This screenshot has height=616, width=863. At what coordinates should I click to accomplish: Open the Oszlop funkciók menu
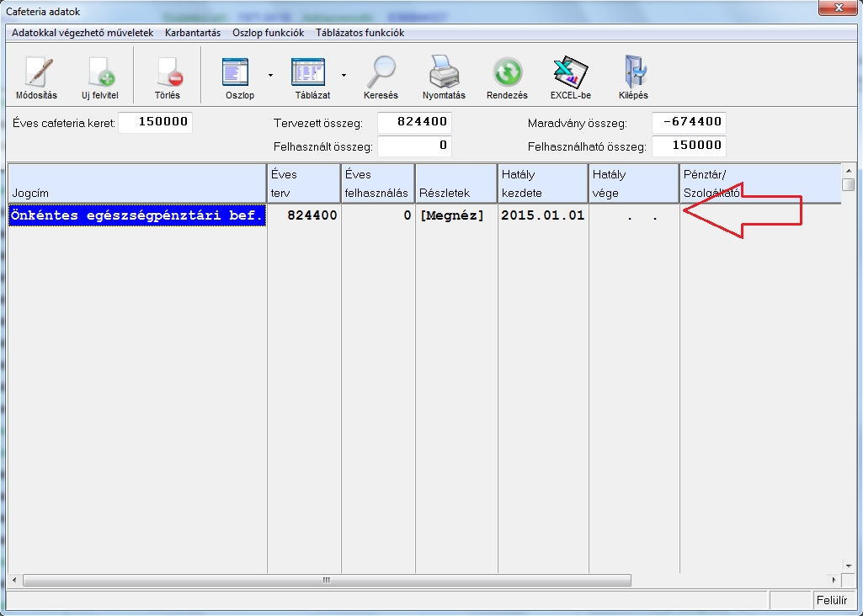pyautogui.click(x=268, y=33)
